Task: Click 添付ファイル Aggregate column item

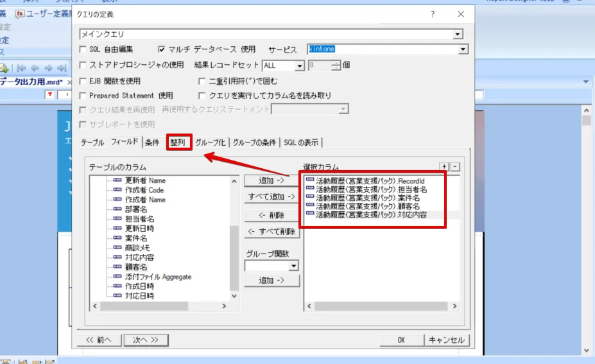Action: click(158, 277)
